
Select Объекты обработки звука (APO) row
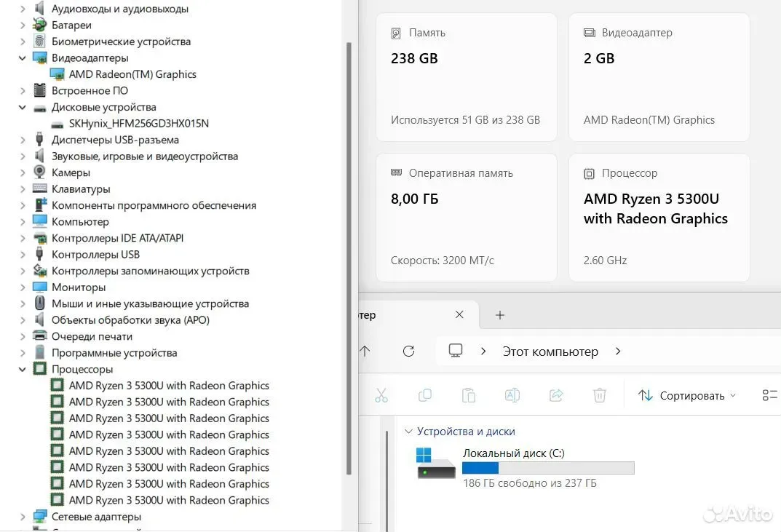point(130,320)
